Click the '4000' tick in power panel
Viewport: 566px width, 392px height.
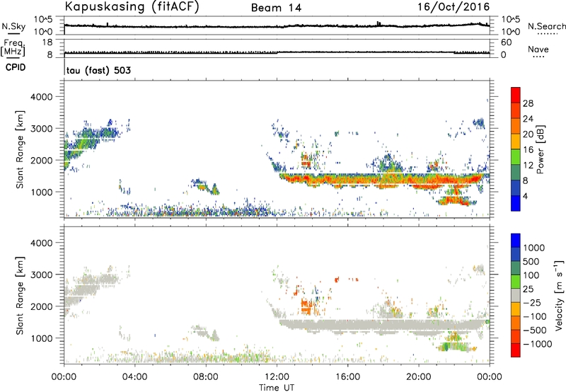42,97
